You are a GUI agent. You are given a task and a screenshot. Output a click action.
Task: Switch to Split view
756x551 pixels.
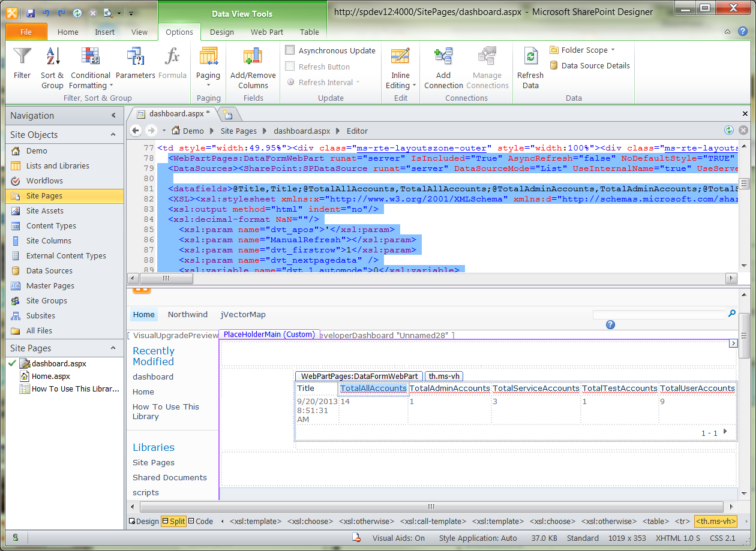pyautogui.click(x=173, y=521)
